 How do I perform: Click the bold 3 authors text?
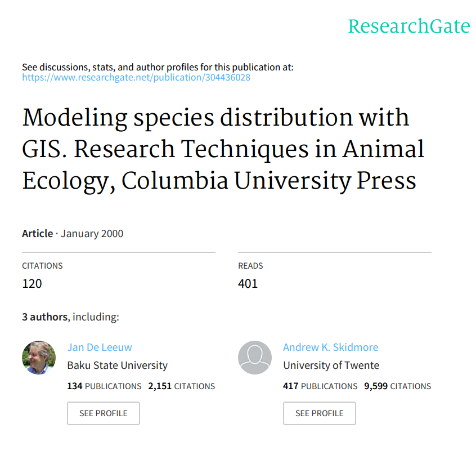[x=44, y=317]
